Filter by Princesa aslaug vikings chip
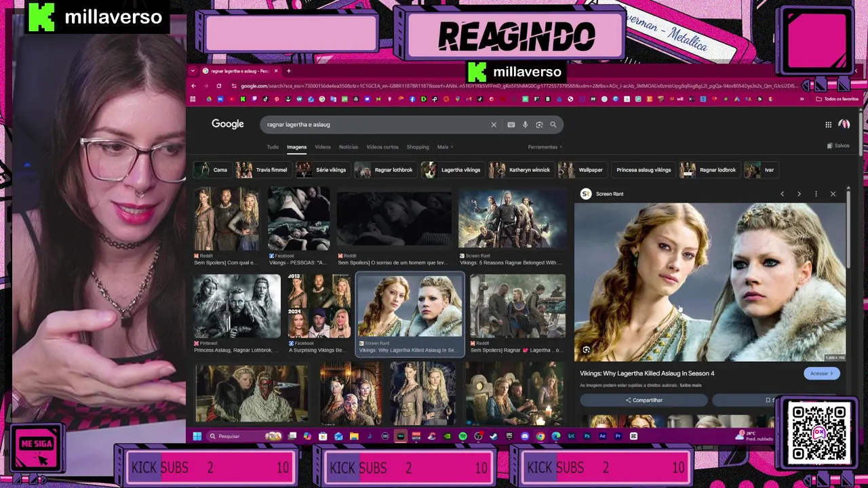Screen dimensions: 868x488 click(x=644, y=170)
